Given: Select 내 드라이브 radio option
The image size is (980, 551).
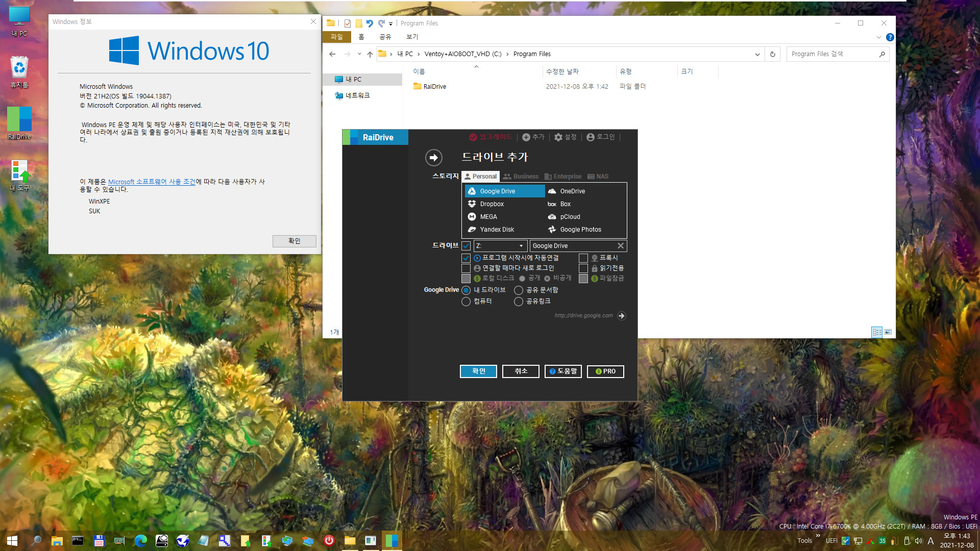Looking at the screenshot, I should pyautogui.click(x=466, y=290).
